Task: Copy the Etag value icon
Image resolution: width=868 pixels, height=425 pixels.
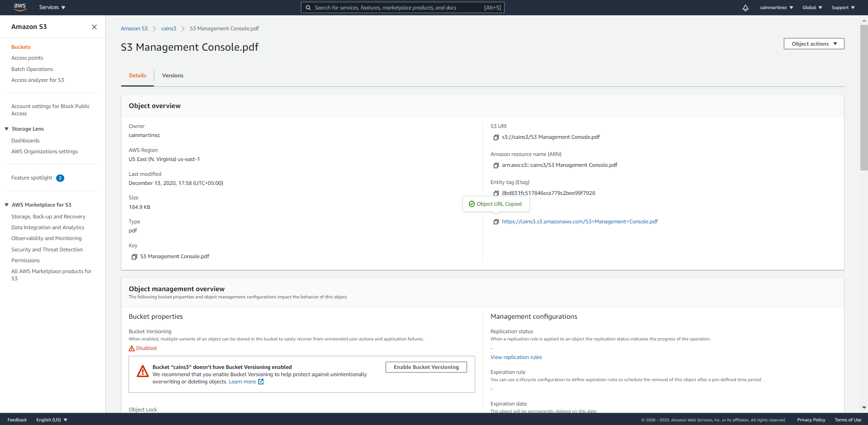Action: point(496,194)
